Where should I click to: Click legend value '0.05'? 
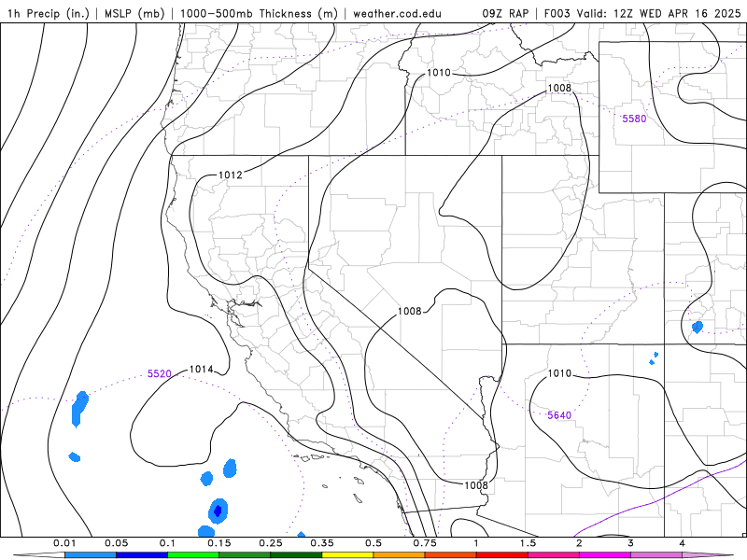pos(116,543)
